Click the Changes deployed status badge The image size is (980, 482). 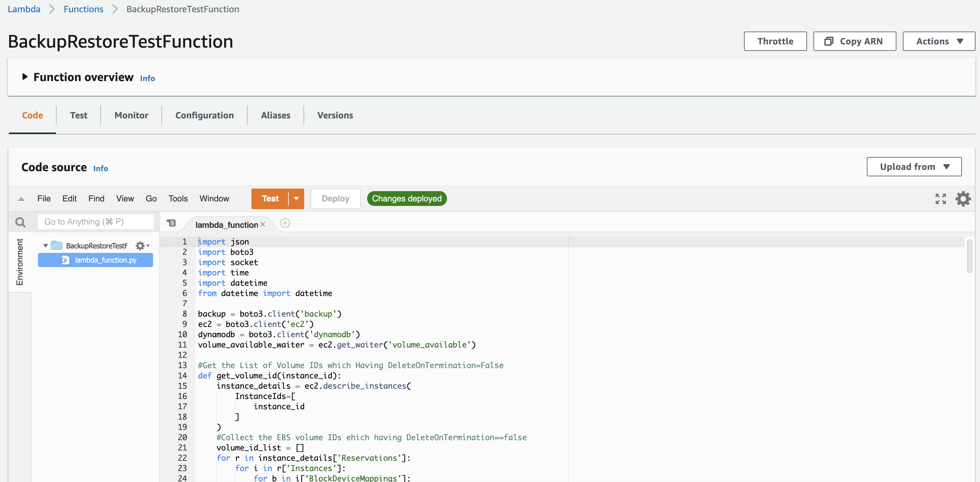pyautogui.click(x=407, y=199)
